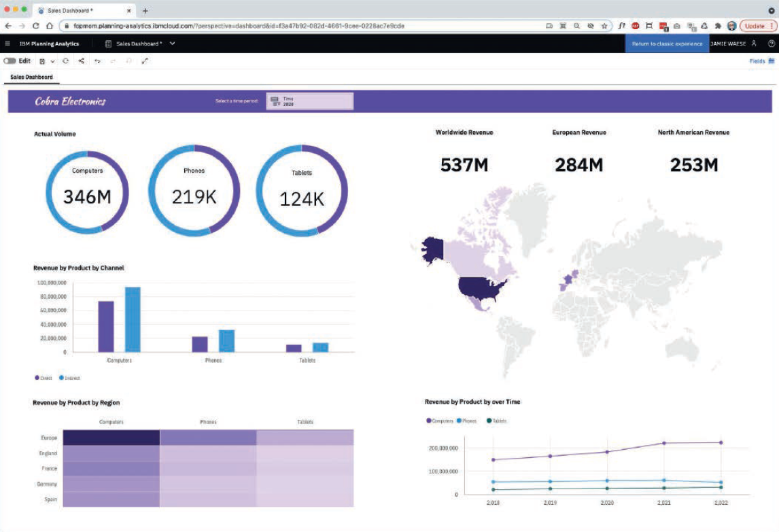Click the Save toolbar icon

click(x=42, y=61)
